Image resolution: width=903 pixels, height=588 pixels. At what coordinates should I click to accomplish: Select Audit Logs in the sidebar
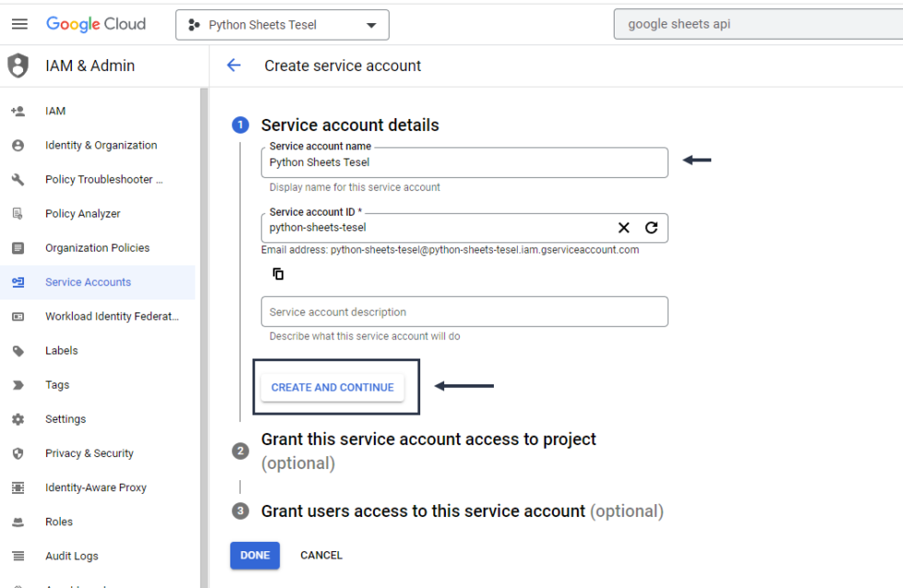coord(72,556)
